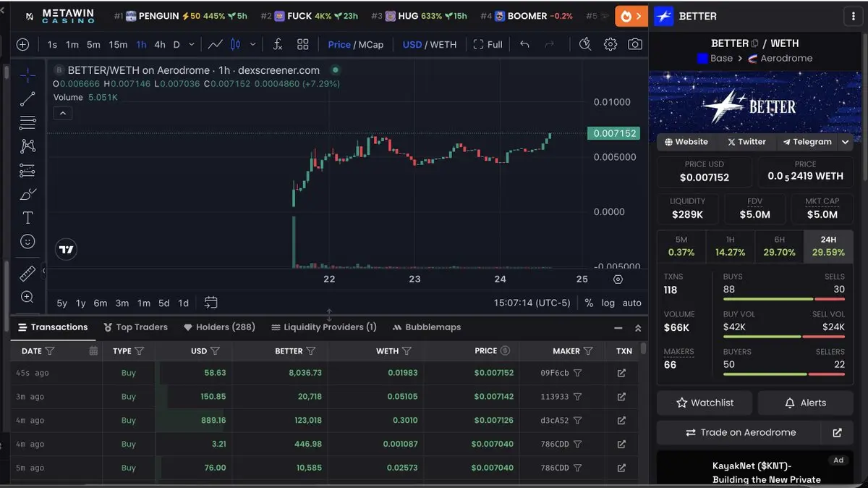Toggle the PRICE column currency icon

coord(505,350)
